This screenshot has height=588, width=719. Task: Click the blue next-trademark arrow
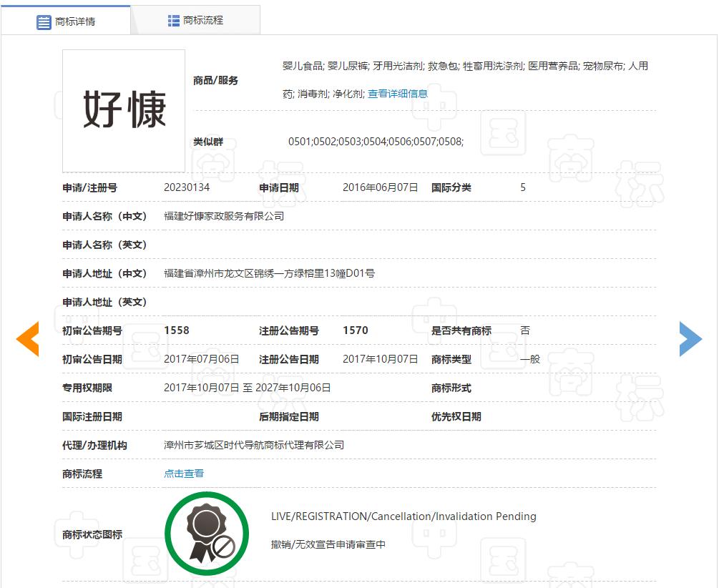click(x=691, y=338)
